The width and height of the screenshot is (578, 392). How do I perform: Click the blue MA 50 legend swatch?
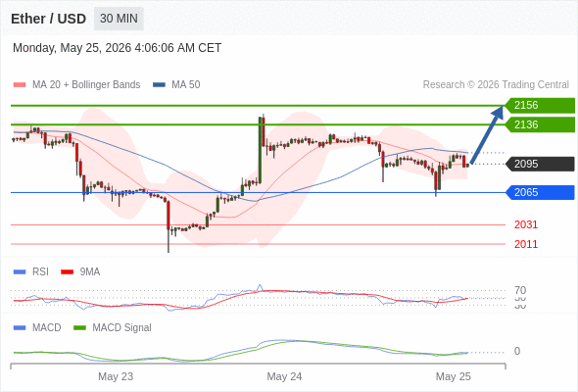click(x=159, y=85)
